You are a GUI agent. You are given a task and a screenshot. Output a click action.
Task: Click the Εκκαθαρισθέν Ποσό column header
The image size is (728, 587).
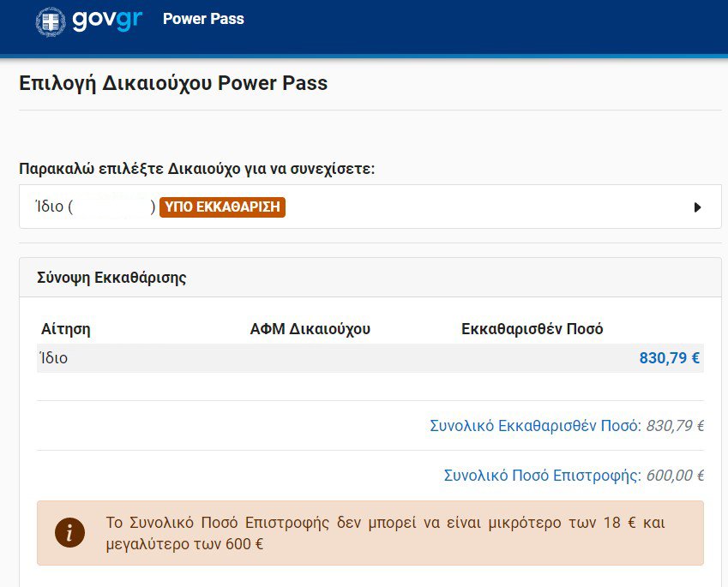pos(532,329)
